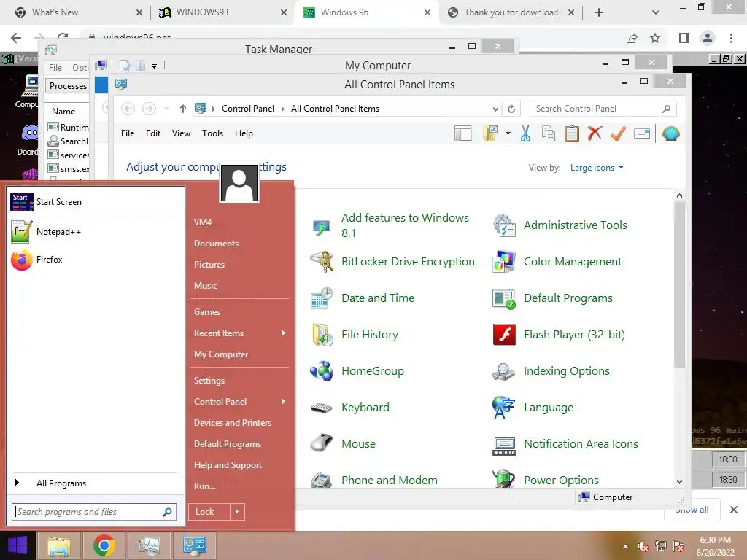Click the user account picture in Start menu

[x=239, y=183]
